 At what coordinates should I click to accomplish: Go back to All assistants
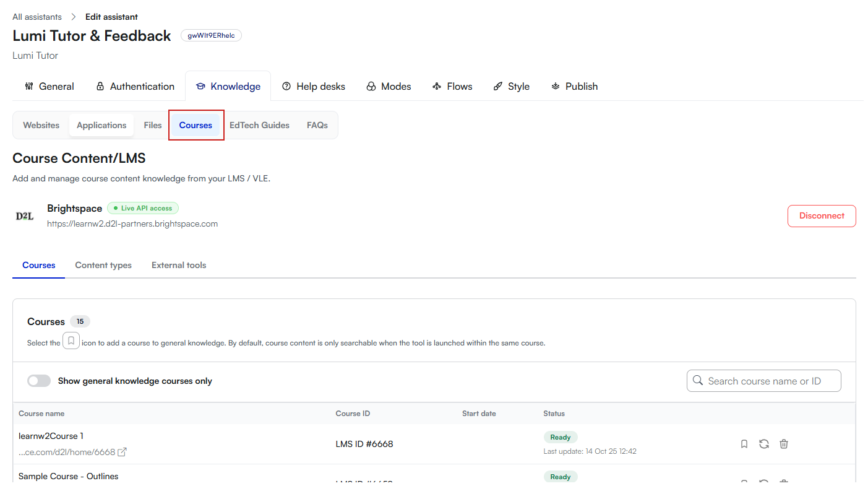(37, 17)
